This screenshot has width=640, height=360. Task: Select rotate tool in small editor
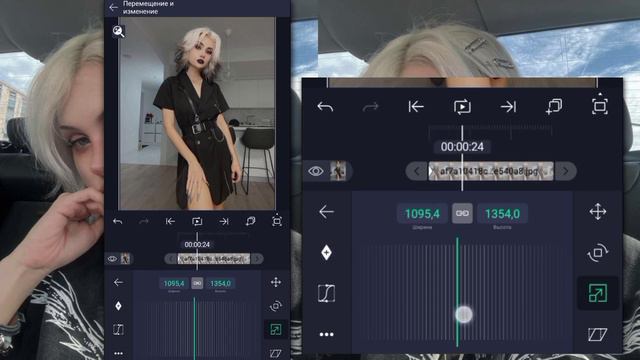[x=276, y=306]
